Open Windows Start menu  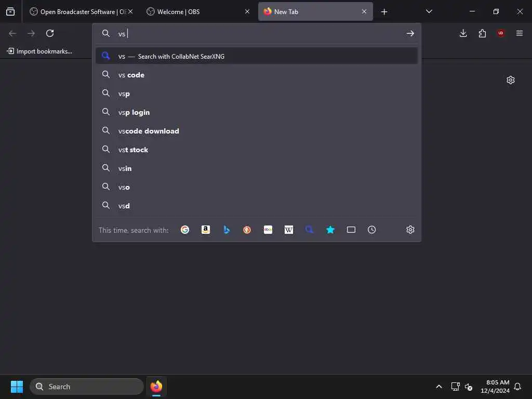pos(17,387)
